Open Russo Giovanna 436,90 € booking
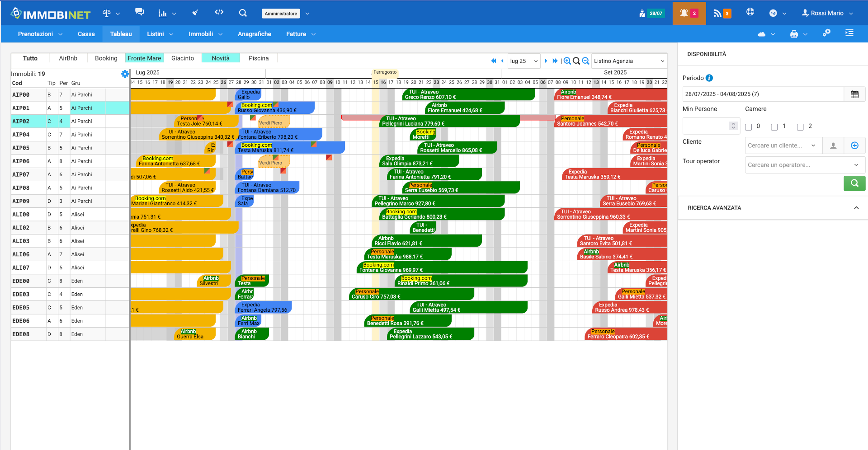The width and height of the screenshot is (868, 450). tap(275, 108)
